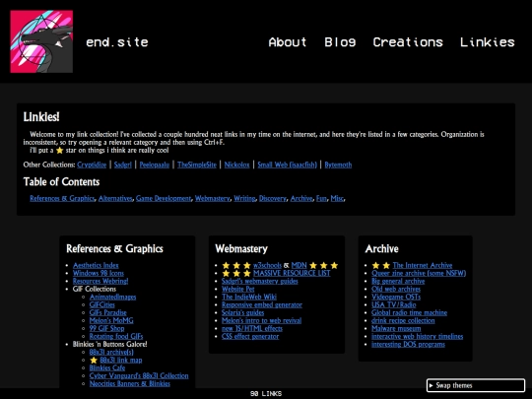Image resolution: width=532 pixels, height=399 pixels.
Task: Open Neocities Banners & Blinkies link
Action: click(x=130, y=384)
